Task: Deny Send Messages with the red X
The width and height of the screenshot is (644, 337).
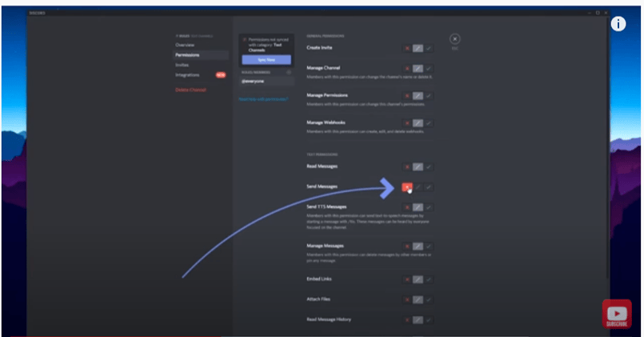Action: (x=407, y=187)
